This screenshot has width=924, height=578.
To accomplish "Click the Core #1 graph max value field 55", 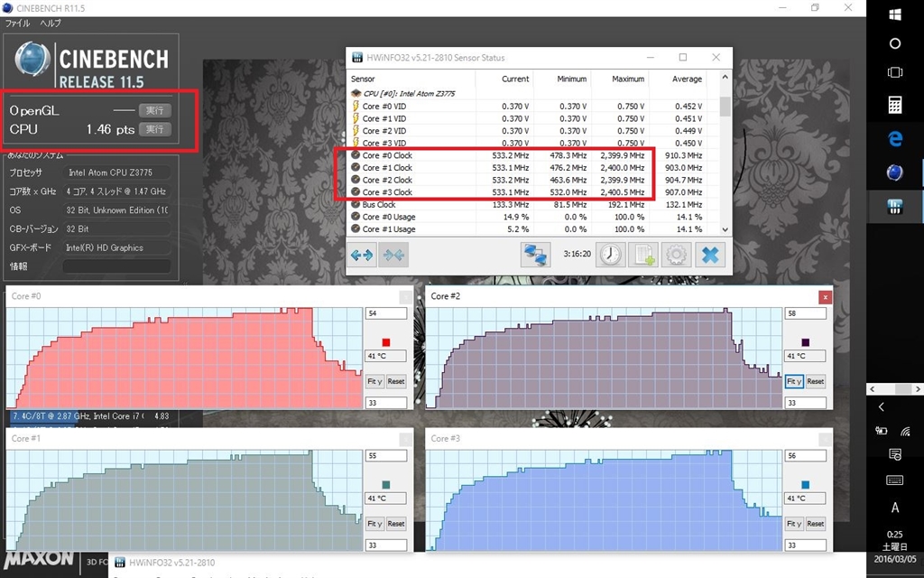I will (x=386, y=455).
